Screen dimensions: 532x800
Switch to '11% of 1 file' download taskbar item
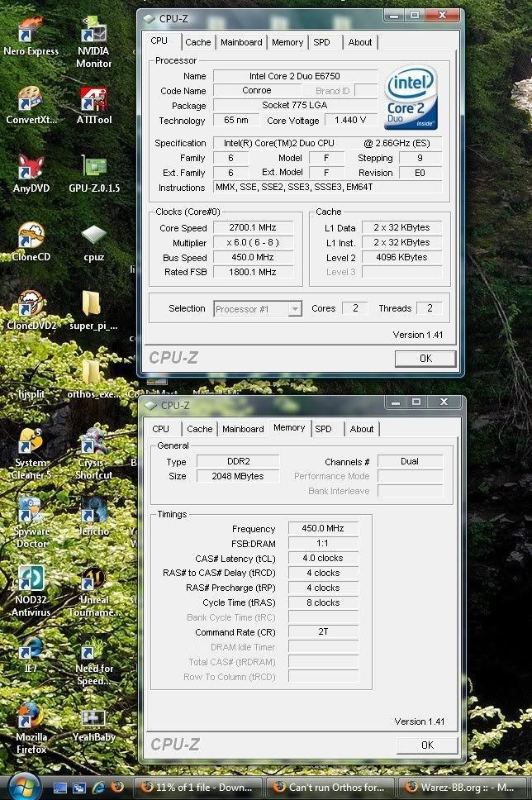pos(198,788)
